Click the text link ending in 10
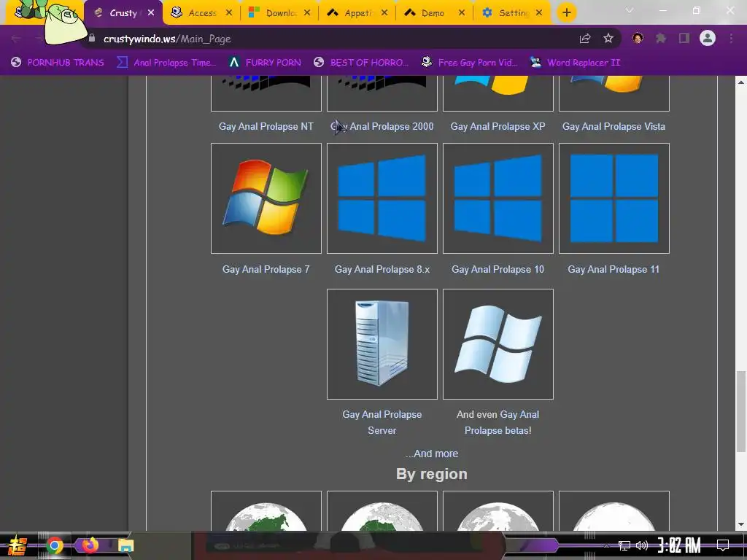The image size is (747, 560). (x=498, y=270)
